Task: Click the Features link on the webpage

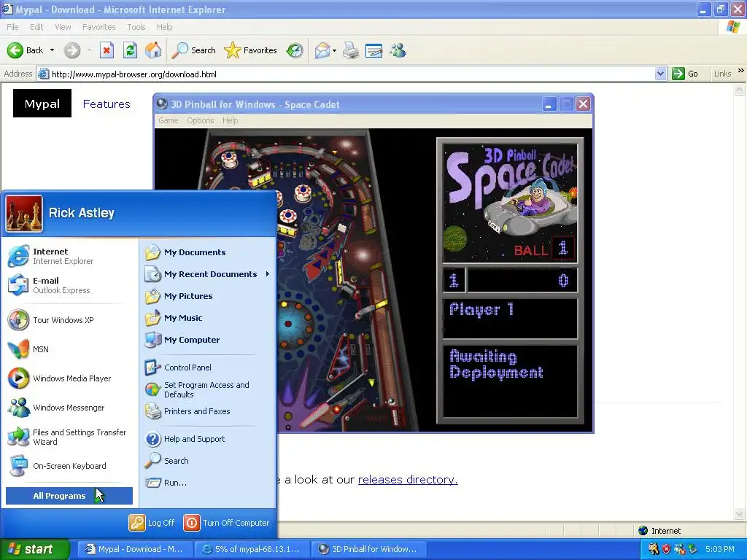Action: tap(107, 104)
